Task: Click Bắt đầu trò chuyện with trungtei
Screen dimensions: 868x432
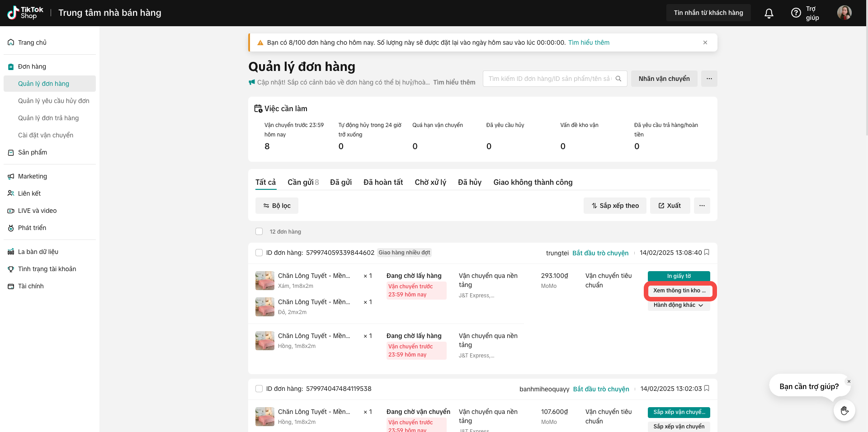Action: point(600,253)
